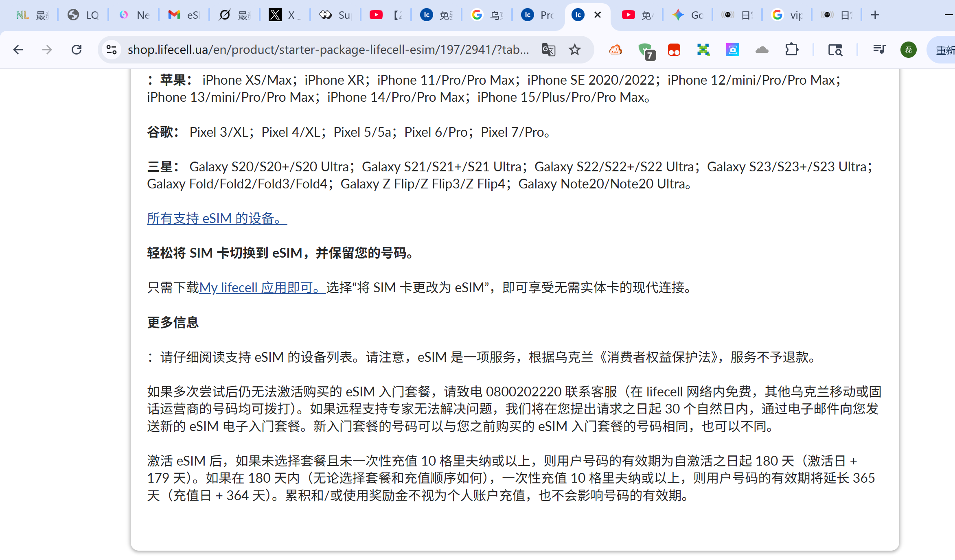Open the green profile avatar menu
This screenshot has height=560, width=955.
tap(909, 50)
